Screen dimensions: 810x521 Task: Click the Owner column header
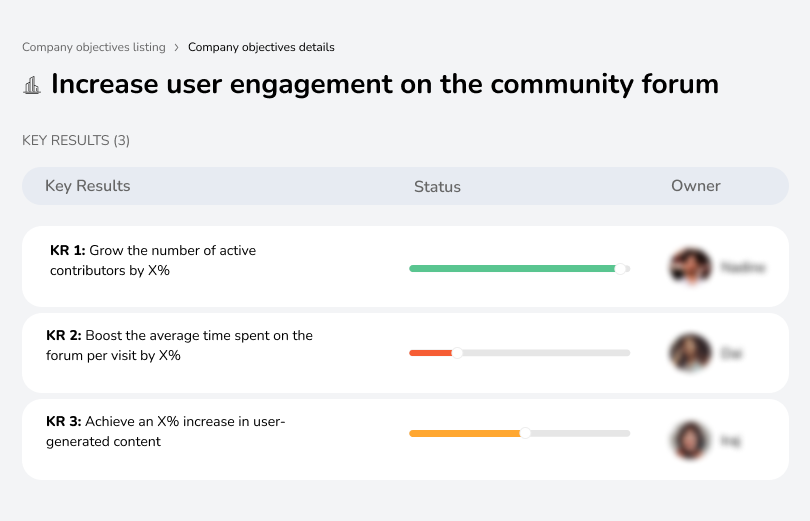coord(695,186)
